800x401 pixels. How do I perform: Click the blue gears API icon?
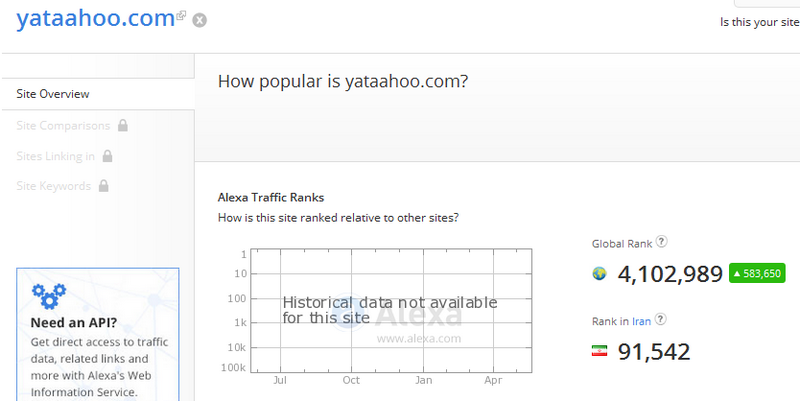pos(49,296)
